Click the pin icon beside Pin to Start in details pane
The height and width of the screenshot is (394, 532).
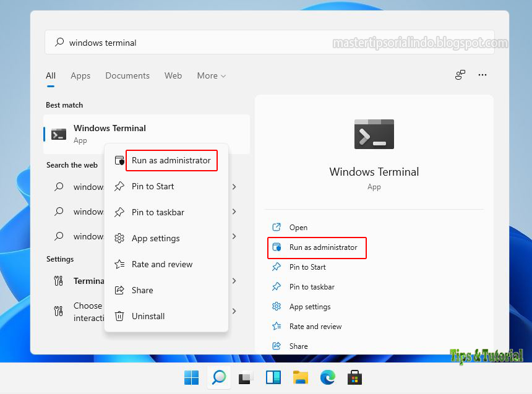(x=277, y=267)
